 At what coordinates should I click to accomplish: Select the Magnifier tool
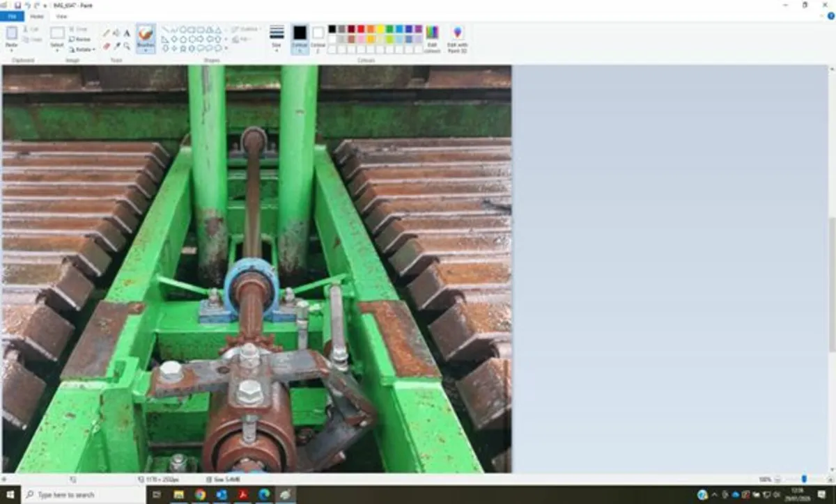pos(126,45)
